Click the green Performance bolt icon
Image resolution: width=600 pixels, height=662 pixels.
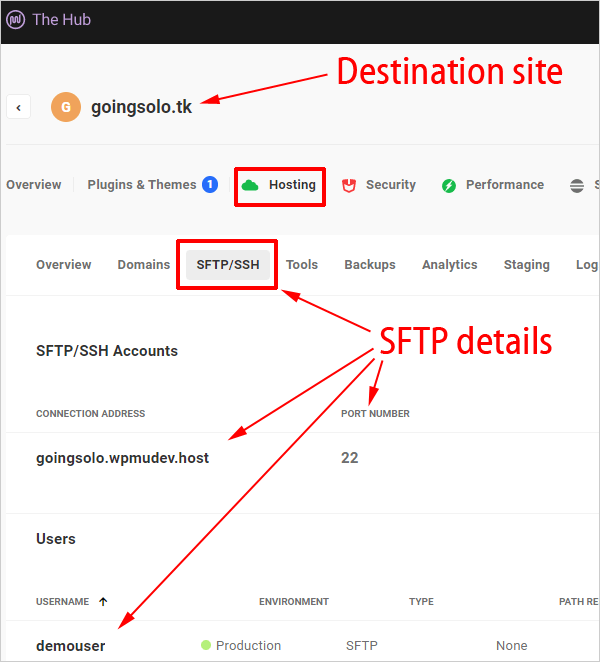point(449,185)
